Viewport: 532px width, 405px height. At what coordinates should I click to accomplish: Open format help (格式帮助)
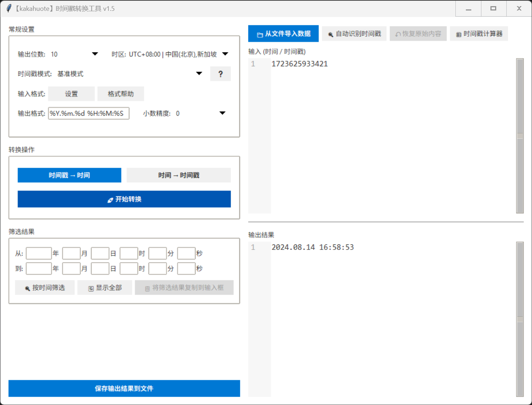121,94
